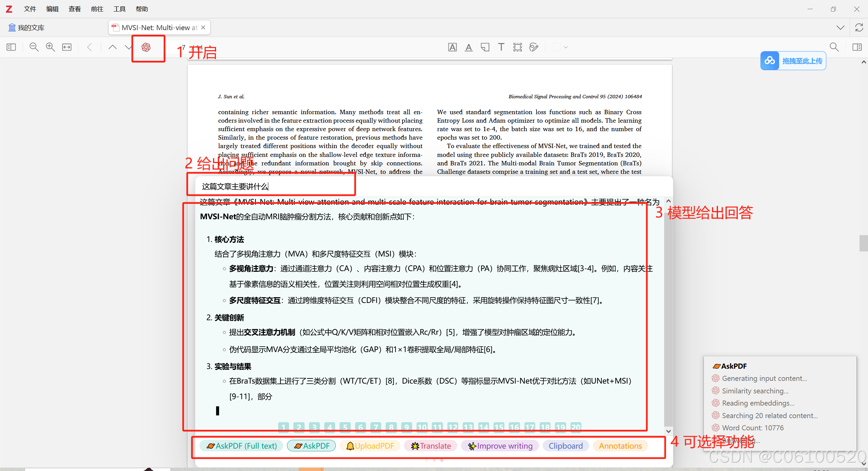Open the 工具 menu

point(119,9)
